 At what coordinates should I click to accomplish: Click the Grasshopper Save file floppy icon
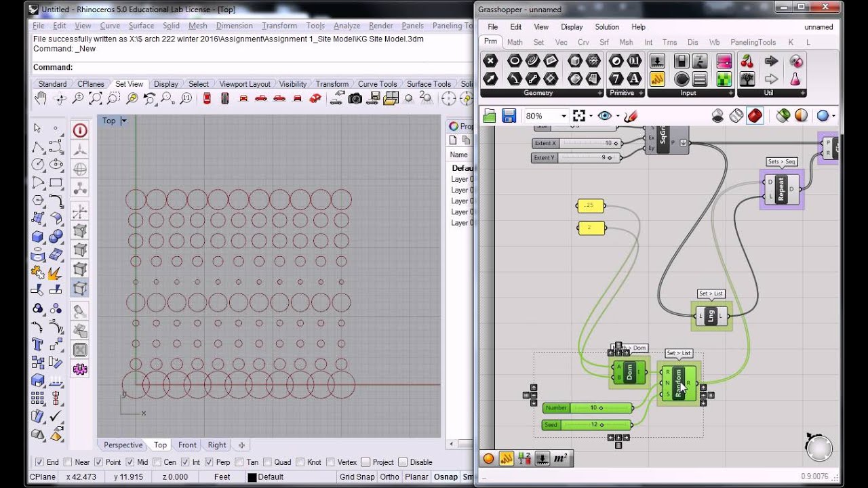(x=509, y=116)
